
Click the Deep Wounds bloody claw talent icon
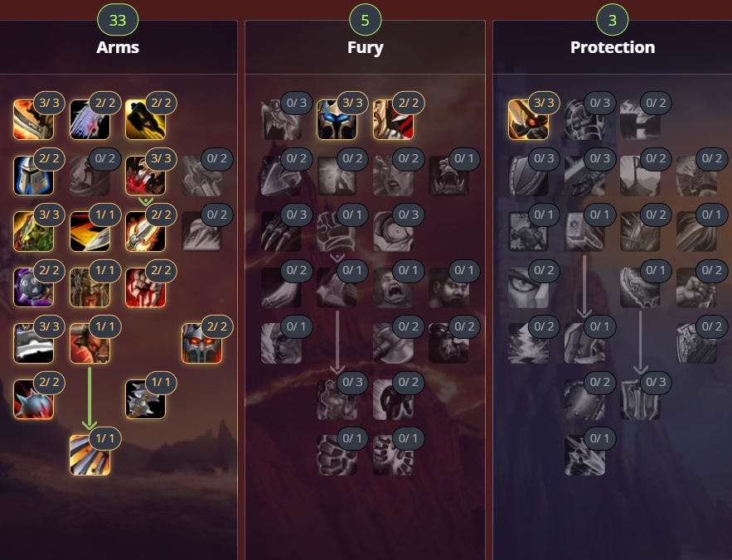[x=146, y=175]
